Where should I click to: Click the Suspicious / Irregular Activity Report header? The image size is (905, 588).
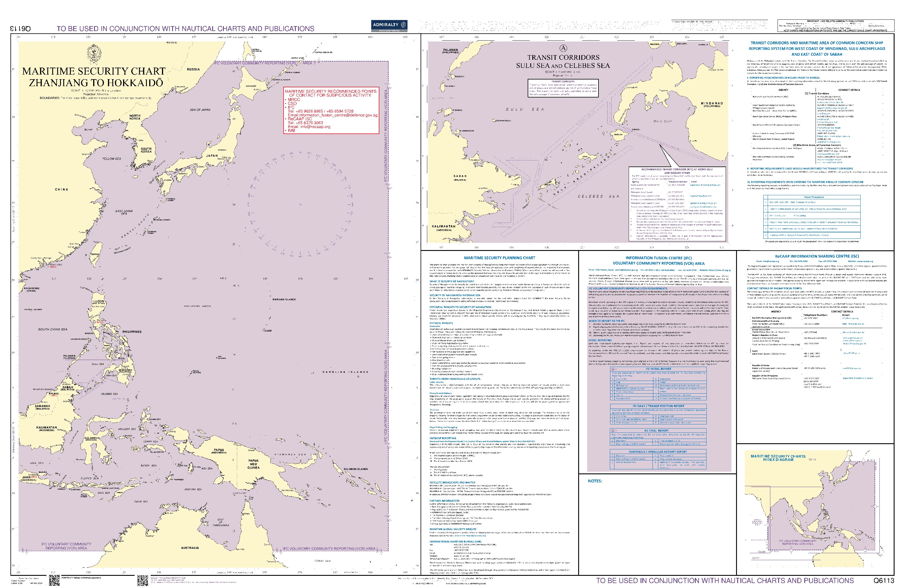click(x=658, y=452)
